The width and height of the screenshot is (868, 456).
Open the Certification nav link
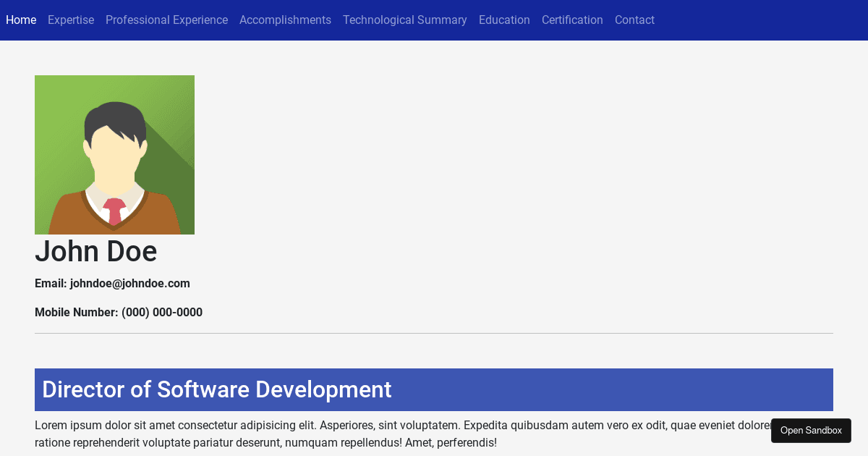[572, 20]
